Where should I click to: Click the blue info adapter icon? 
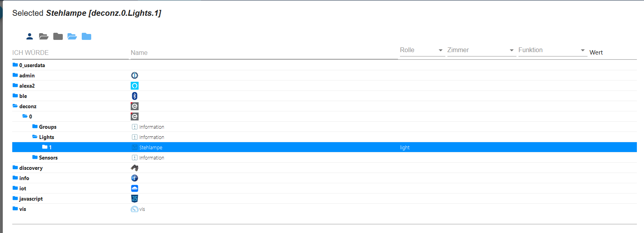135,178
